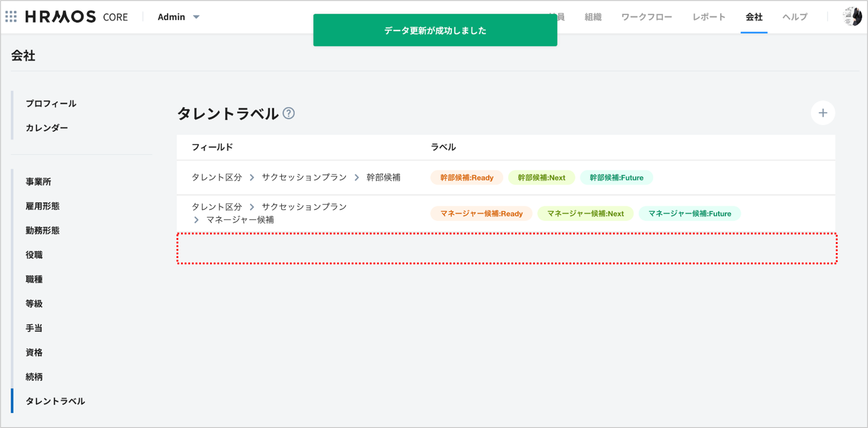The image size is (868, 428).
Task: Select プロフィール in the sidebar
Action: pos(51,103)
